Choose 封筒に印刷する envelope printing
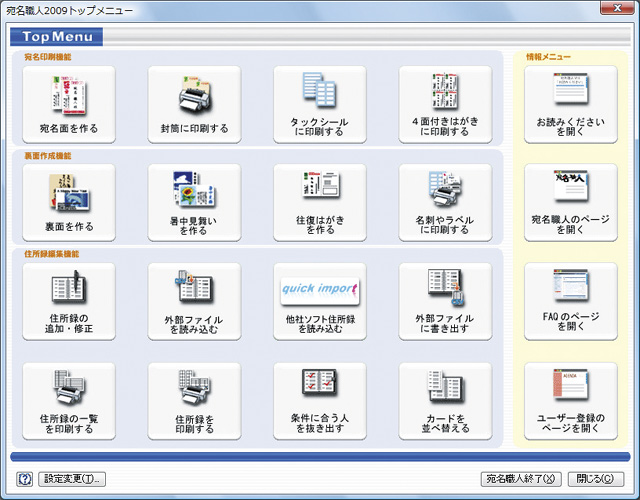The height and width of the screenshot is (500, 640). [194, 104]
